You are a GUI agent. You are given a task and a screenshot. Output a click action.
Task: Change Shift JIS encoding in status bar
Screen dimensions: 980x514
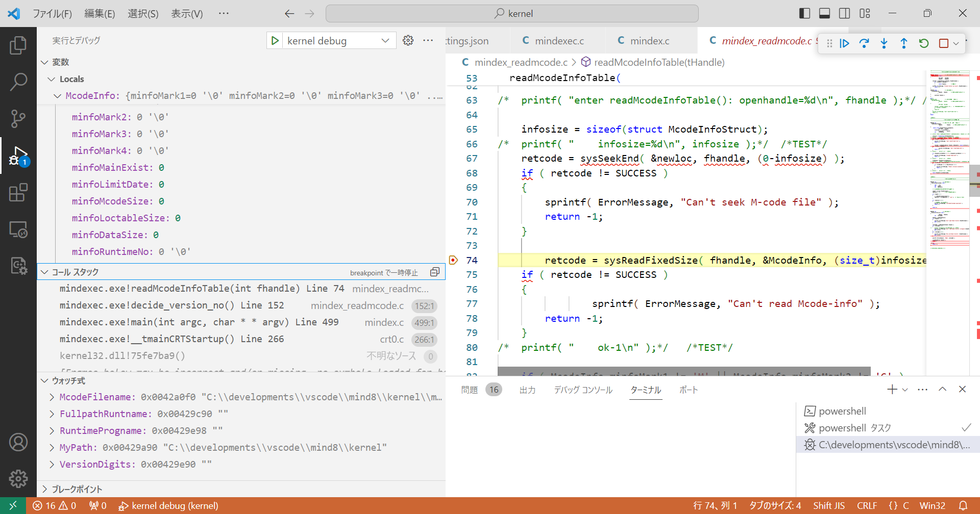click(x=829, y=505)
